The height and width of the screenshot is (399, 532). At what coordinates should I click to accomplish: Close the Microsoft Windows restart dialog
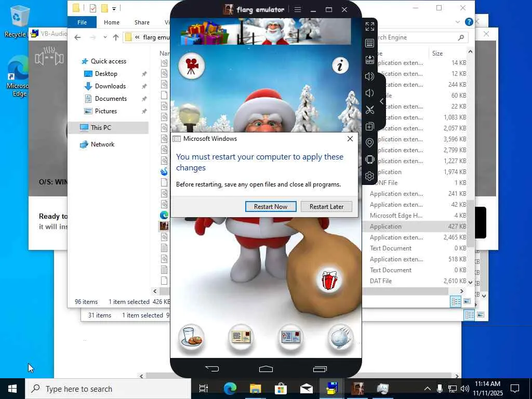pos(350,139)
